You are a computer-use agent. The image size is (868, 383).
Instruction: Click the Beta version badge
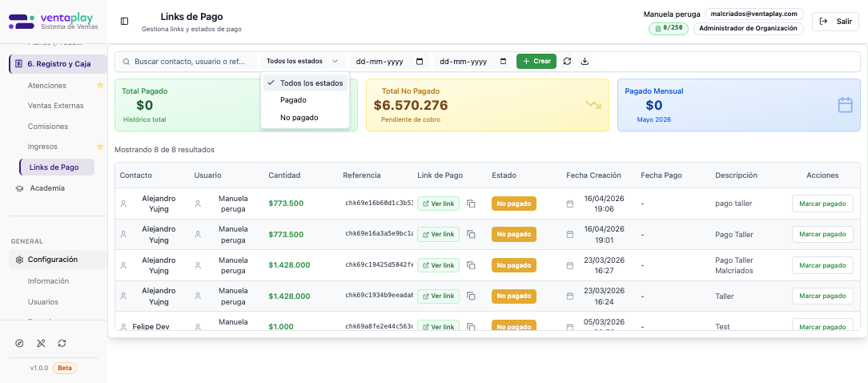pos(65,368)
